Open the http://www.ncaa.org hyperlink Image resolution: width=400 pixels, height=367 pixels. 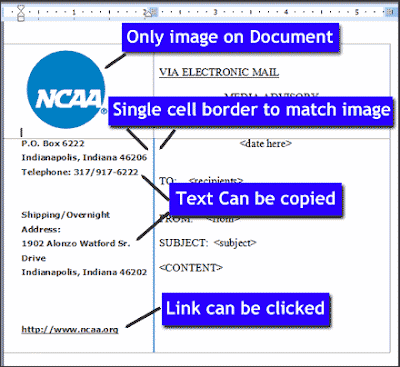tap(70, 330)
